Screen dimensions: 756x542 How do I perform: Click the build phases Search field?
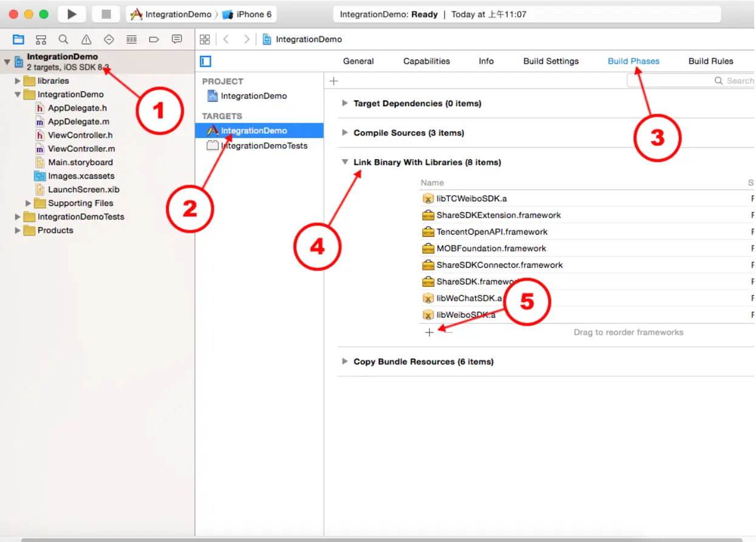pyautogui.click(x=690, y=81)
